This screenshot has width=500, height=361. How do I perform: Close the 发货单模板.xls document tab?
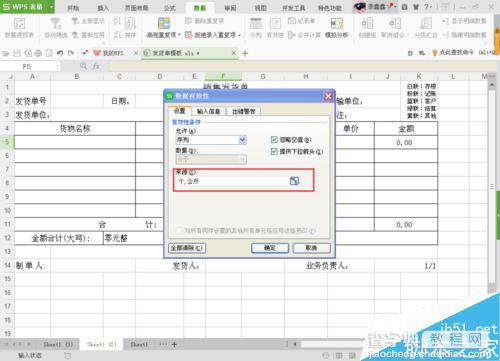234,53
